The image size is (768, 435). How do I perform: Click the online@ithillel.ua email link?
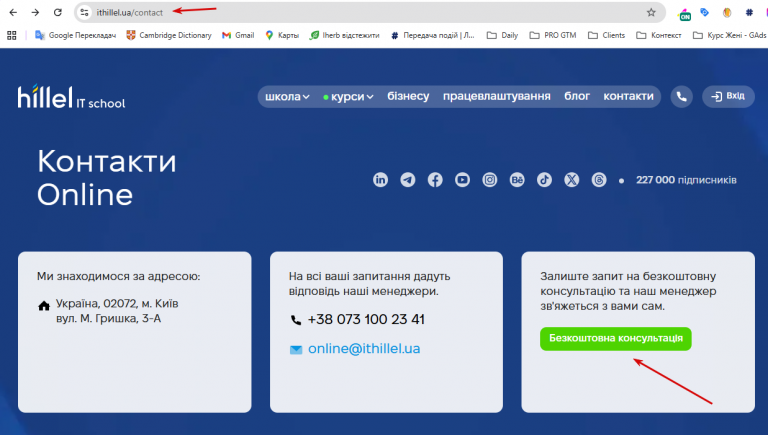[364, 349]
